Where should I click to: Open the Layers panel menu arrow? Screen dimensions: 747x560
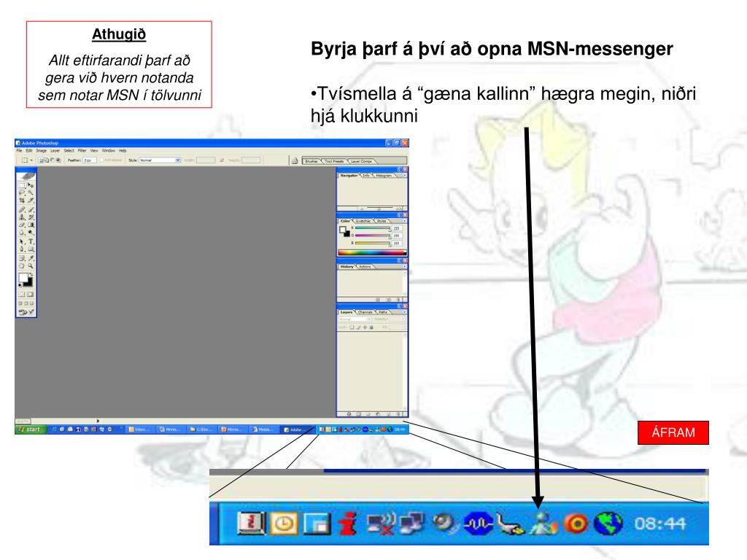[x=405, y=312]
